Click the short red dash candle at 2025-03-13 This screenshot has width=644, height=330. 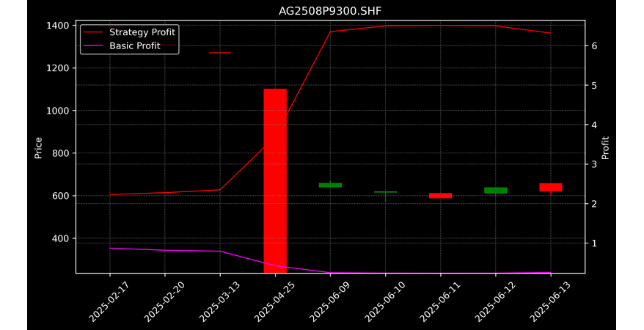[x=220, y=53]
